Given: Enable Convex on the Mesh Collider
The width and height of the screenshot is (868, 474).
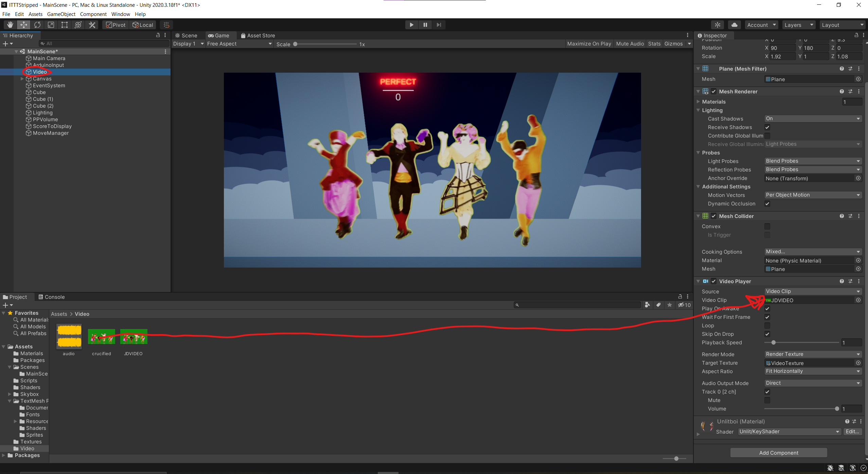Looking at the screenshot, I should click(x=767, y=226).
